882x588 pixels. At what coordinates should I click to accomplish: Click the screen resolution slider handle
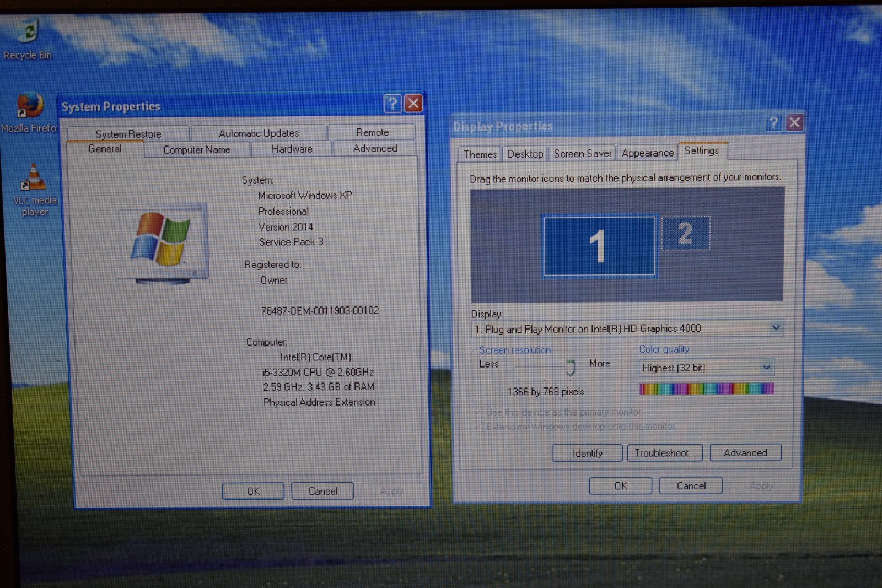571,368
